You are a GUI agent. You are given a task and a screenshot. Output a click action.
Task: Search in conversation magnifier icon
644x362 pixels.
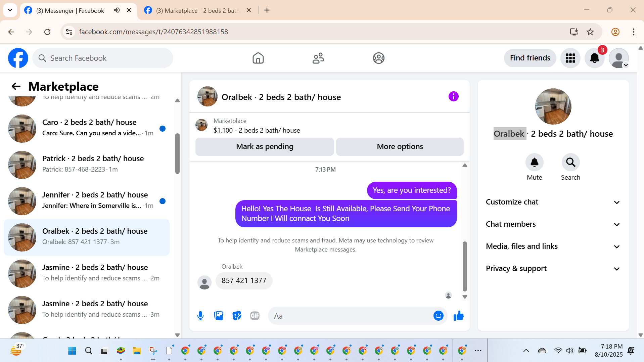(x=570, y=163)
